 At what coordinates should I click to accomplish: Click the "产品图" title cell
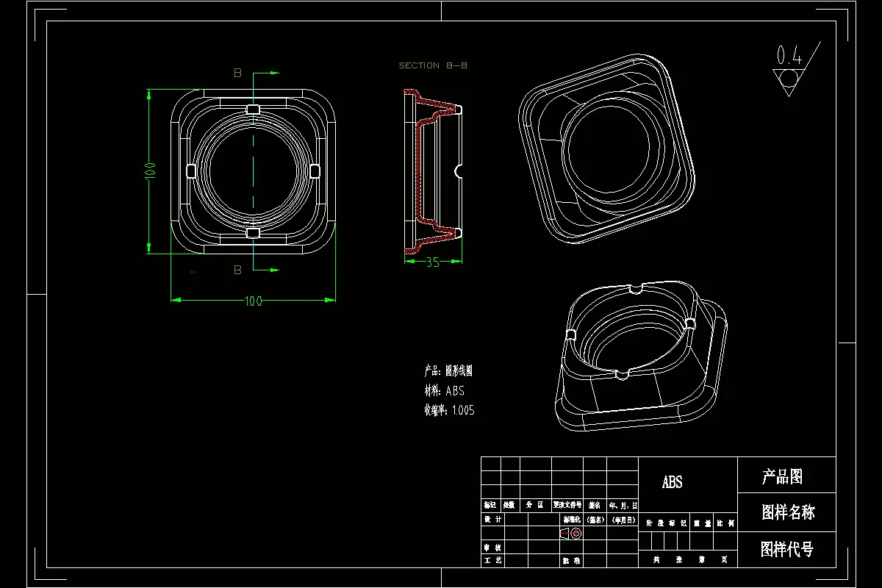tap(786, 476)
